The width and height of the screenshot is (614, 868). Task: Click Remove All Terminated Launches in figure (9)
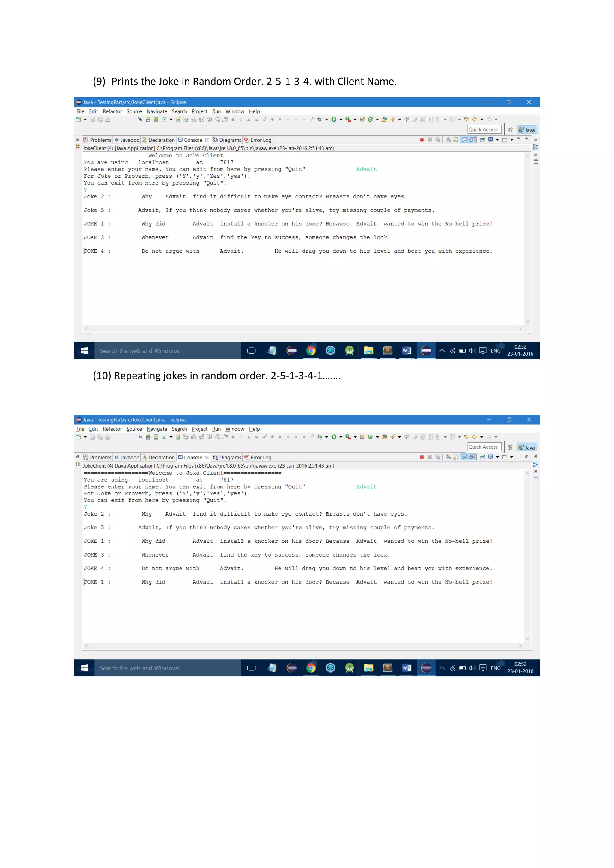pyautogui.click(x=438, y=140)
